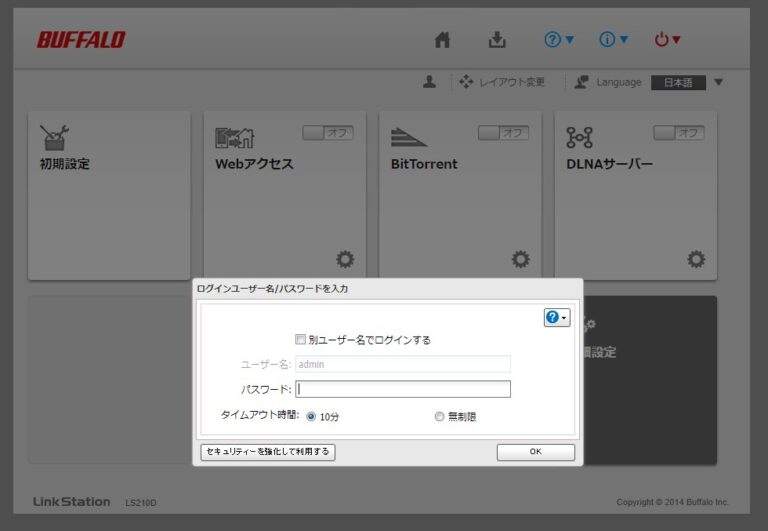Toggle the Webアクセス on/off switch
768x531 pixels.
coord(327,133)
